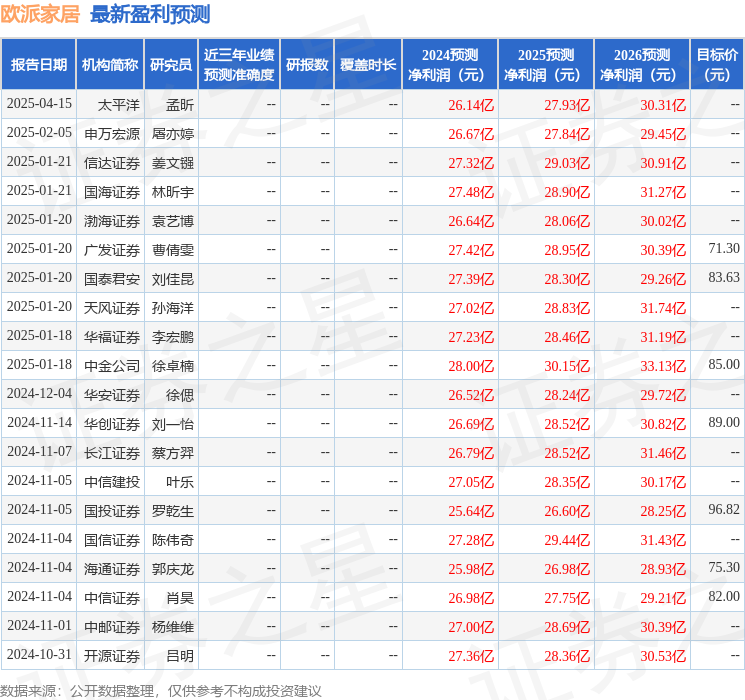The width and height of the screenshot is (745, 700).
Task: Select the date 2024-10-31 cell
Action: click(x=39, y=655)
